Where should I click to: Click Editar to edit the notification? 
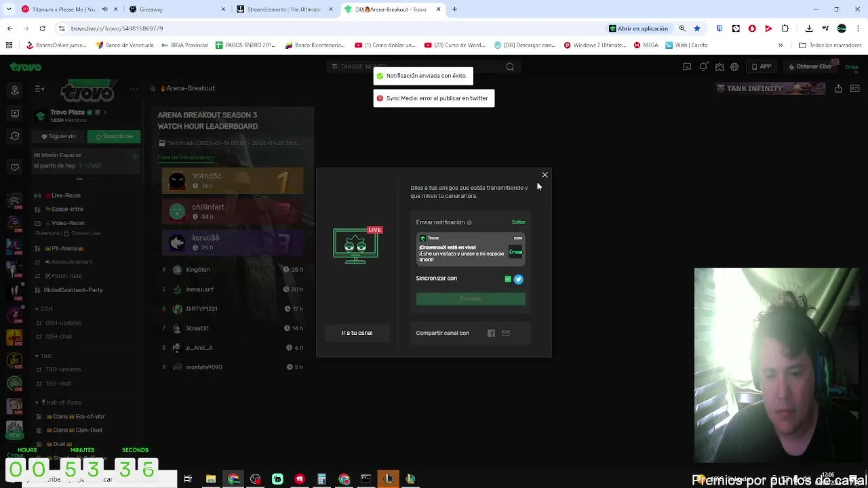pos(518,222)
